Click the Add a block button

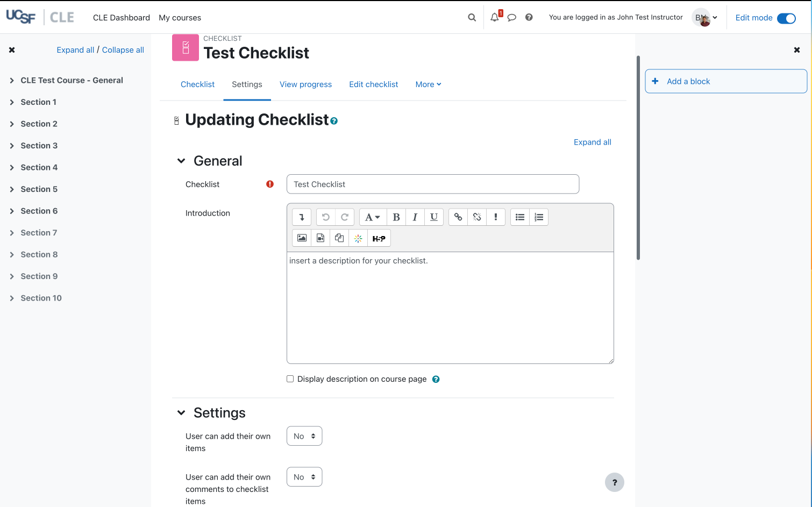[725, 81]
